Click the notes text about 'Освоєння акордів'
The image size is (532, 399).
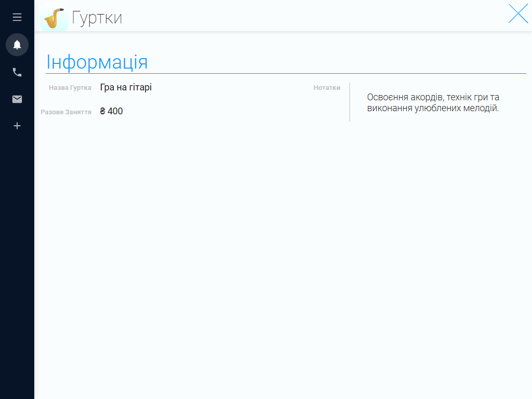[x=433, y=103]
